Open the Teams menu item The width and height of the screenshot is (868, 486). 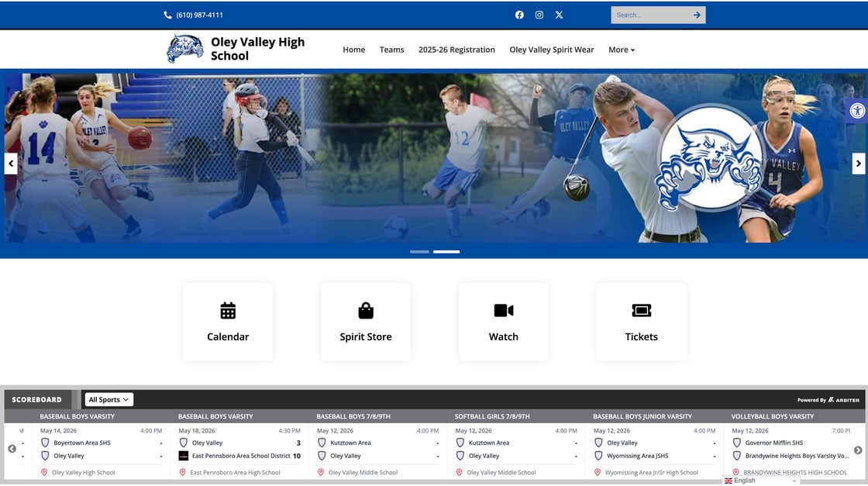[x=391, y=50]
